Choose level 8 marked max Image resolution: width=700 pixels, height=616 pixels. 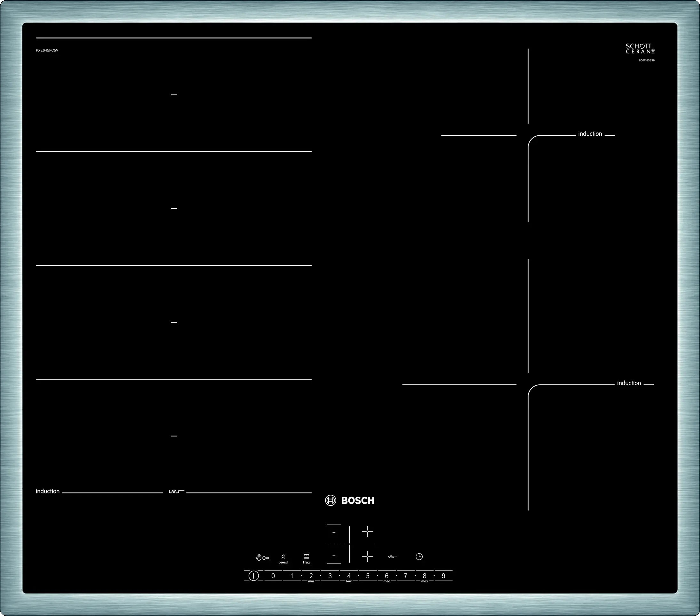424,576
